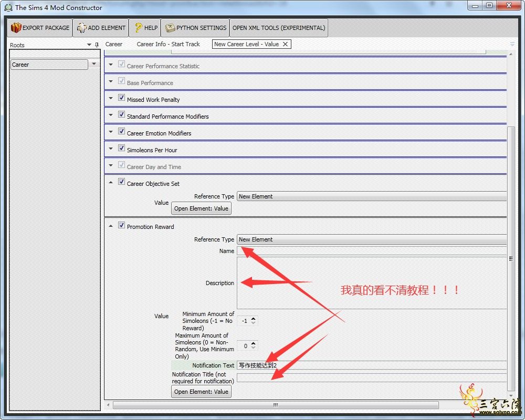
Task: Click the Name input field
Action: tap(372, 251)
